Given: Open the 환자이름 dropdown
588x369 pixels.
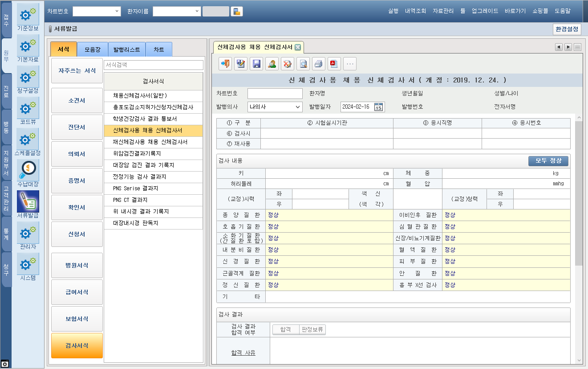Looking at the screenshot, I should 197,12.
